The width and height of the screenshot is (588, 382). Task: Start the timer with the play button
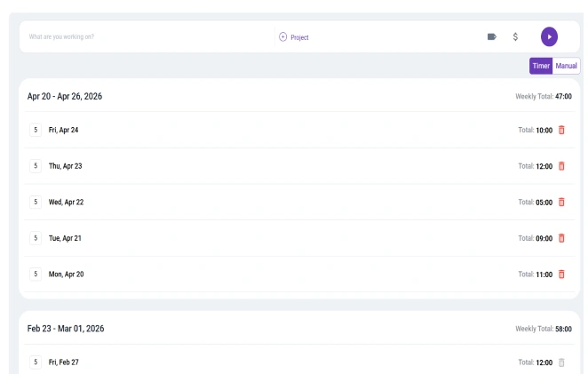pos(549,36)
